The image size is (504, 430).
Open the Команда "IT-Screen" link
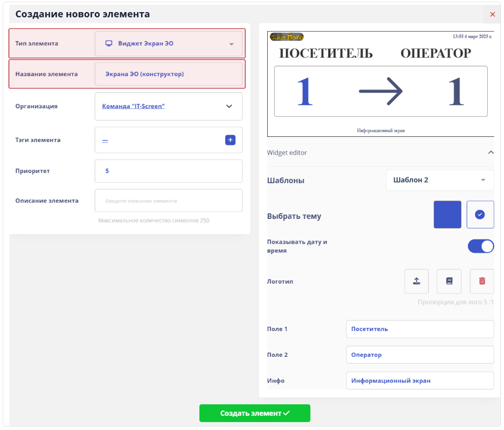tap(133, 106)
